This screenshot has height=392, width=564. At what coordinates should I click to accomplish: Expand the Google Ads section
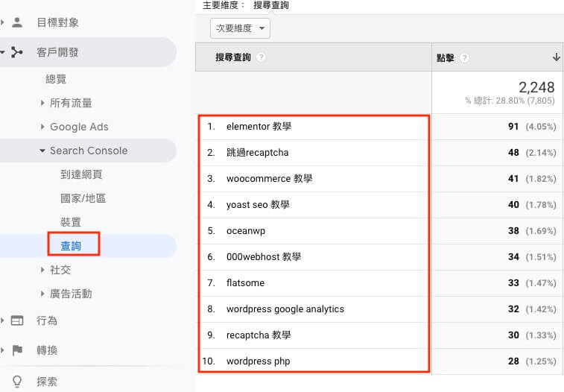(x=42, y=127)
